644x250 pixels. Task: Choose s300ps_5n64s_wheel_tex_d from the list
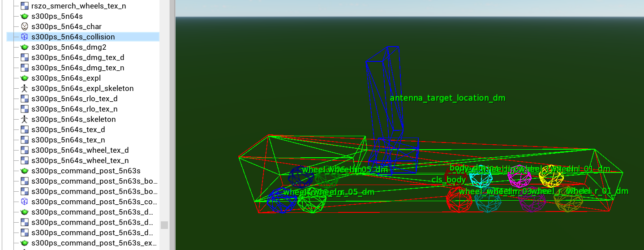pyautogui.click(x=80, y=150)
